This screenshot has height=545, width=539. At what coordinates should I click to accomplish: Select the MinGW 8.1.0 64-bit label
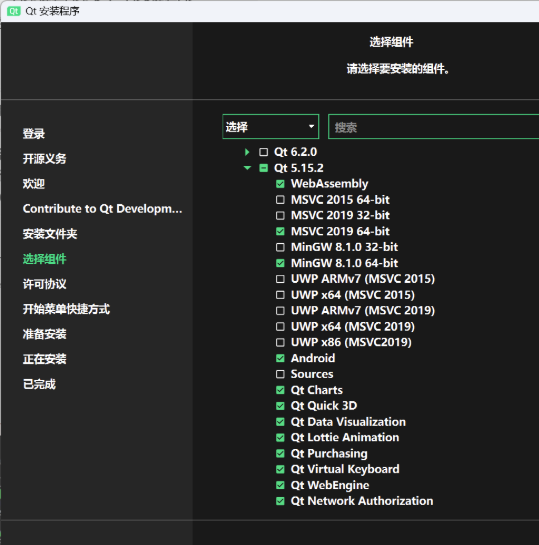click(344, 263)
